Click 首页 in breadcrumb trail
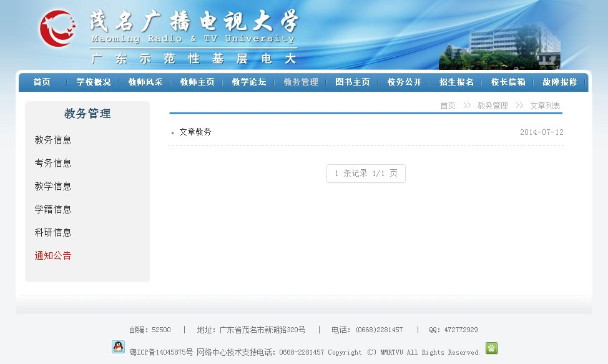608x364 pixels. point(448,106)
